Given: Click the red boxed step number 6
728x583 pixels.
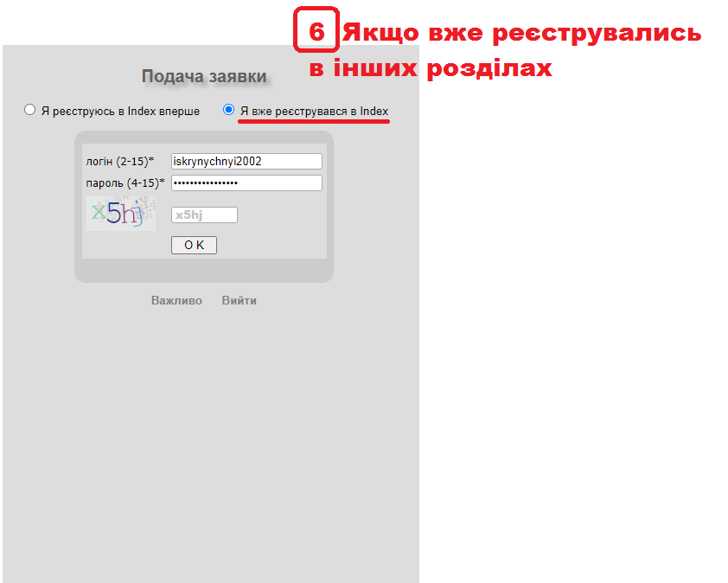Looking at the screenshot, I should pos(316,33).
